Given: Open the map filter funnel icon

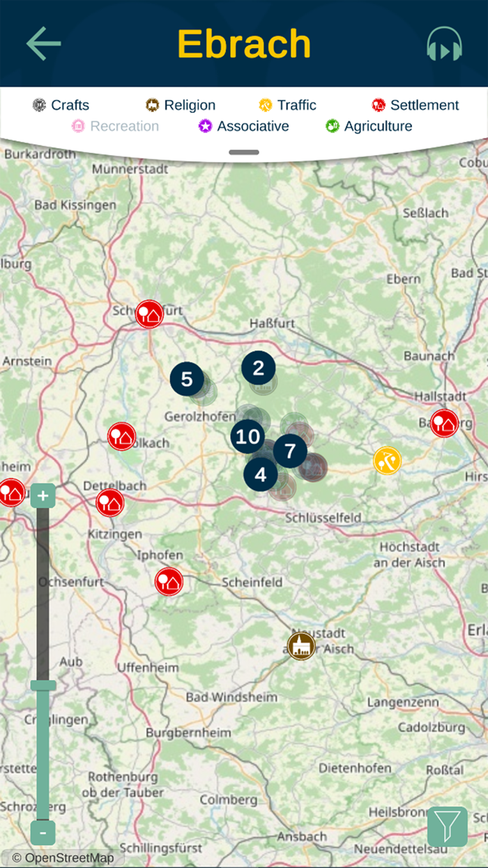Looking at the screenshot, I should pyautogui.click(x=448, y=827).
